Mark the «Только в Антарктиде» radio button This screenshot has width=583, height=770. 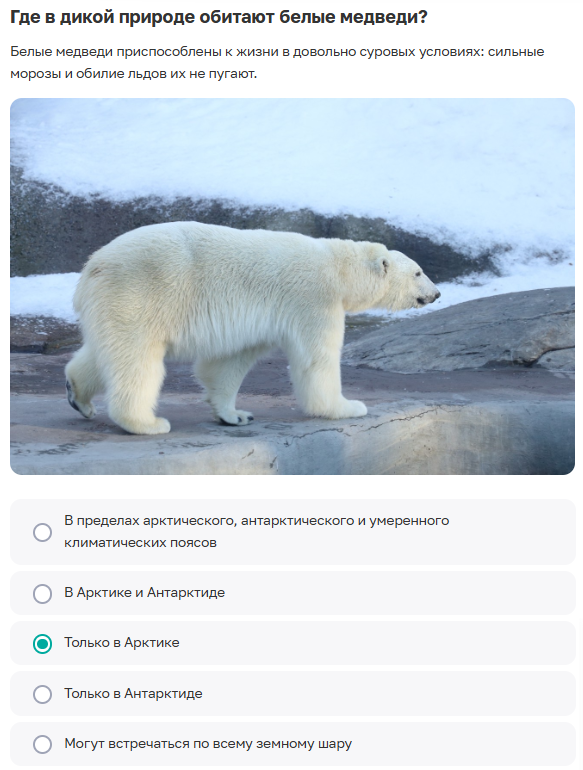42,694
